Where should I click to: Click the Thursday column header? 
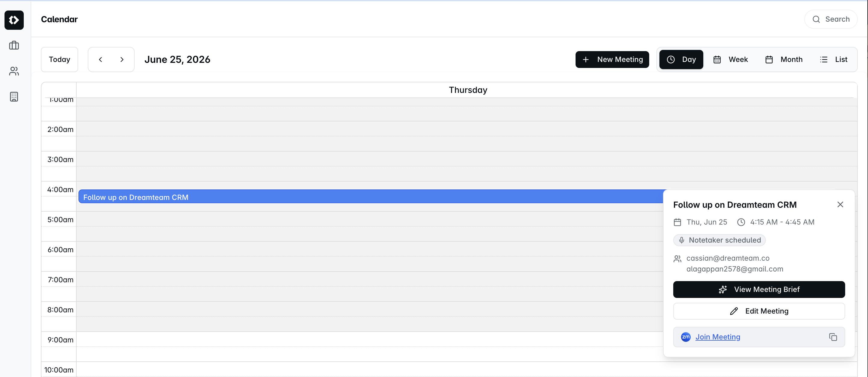point(468,90)
